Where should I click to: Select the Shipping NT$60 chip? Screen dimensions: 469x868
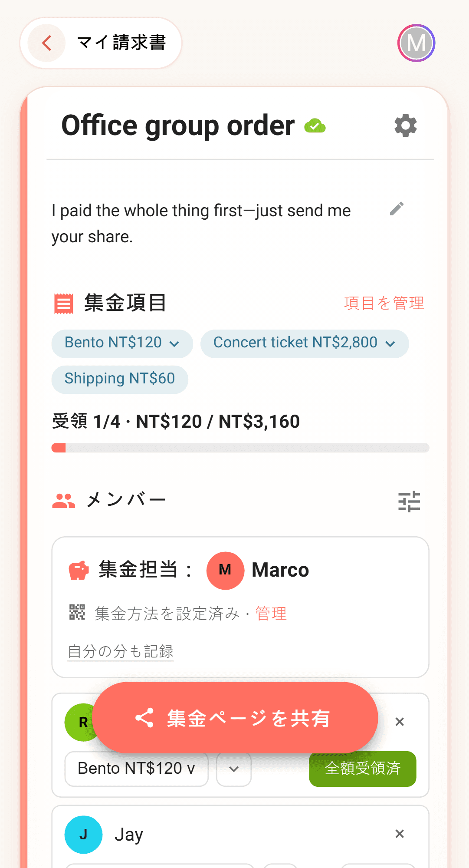pyautogui.click(x=120, y=380)
